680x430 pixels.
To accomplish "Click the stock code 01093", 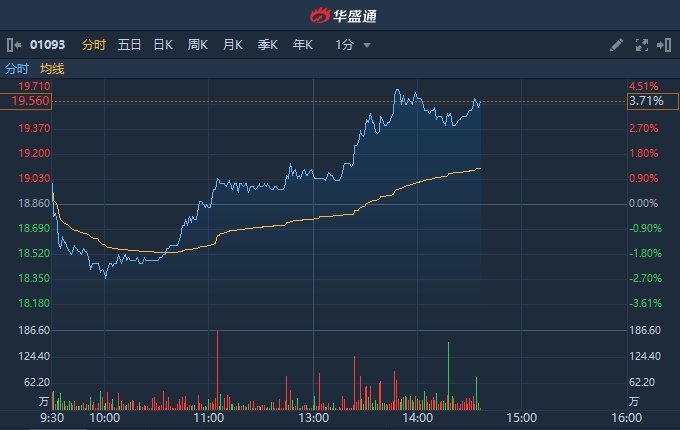I will point(47,45).
